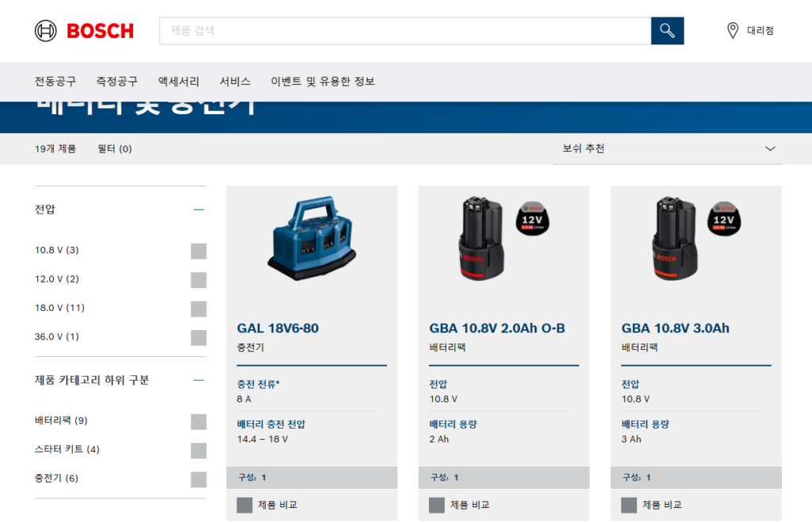The width and height of the screenshot is (812, 523).
Task: Click the 2 Ah capacity value
Action: [x=439, y=439]
